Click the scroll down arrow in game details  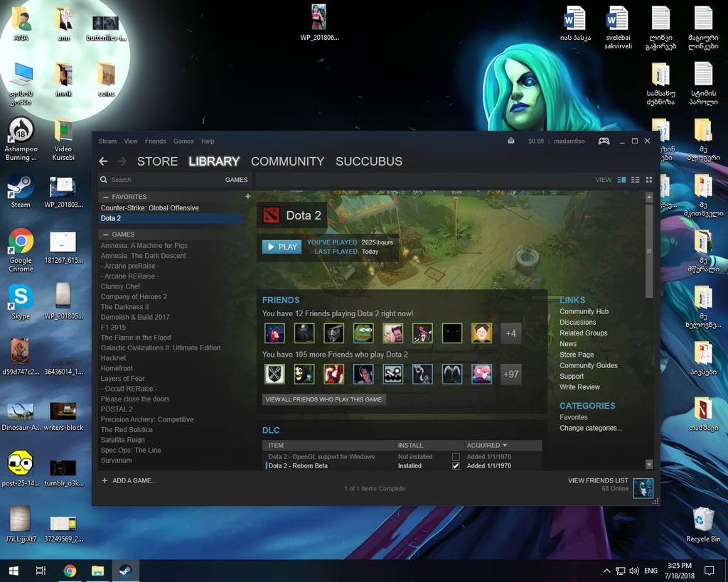pos(649,464)
